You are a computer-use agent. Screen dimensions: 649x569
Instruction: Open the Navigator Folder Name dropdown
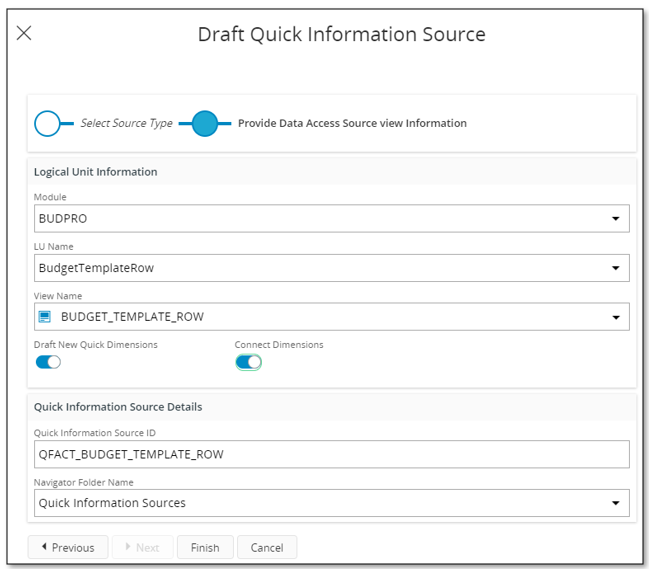click(x=332, y=503)
